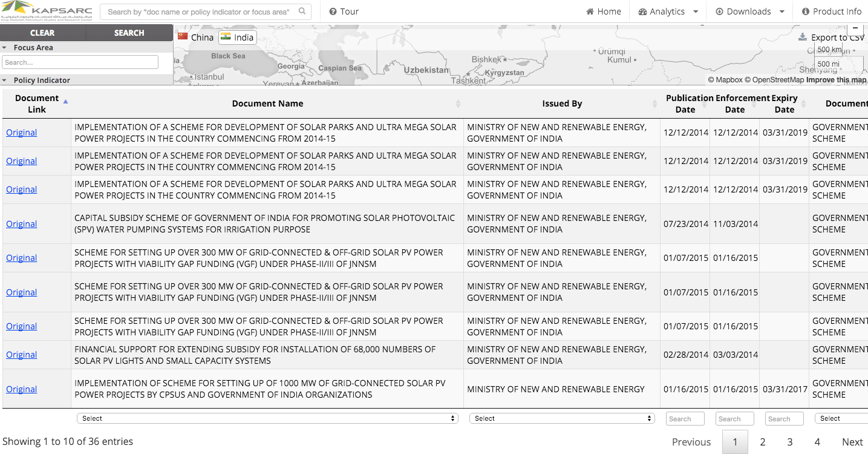The height and width of the screenshot is (454, 868).
Task: Export the table to CSV
Action: click(x=838, y=38)
